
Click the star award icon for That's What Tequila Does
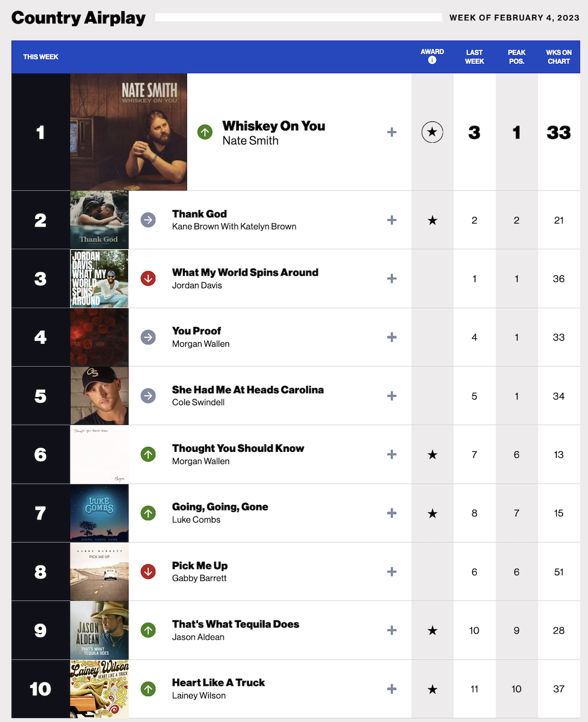[432, 631]
